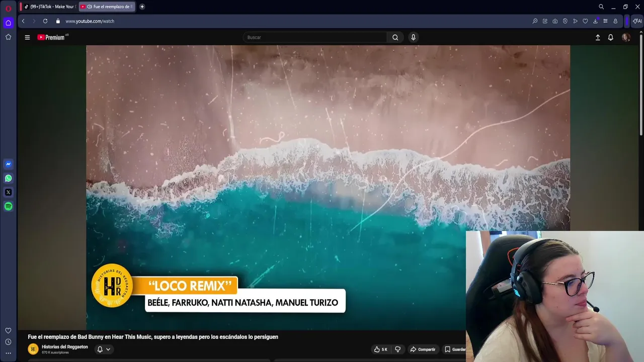The image size is (644, 362).
Task: Open Messenger in the Opera sidebar
Action: click(8, 164)
